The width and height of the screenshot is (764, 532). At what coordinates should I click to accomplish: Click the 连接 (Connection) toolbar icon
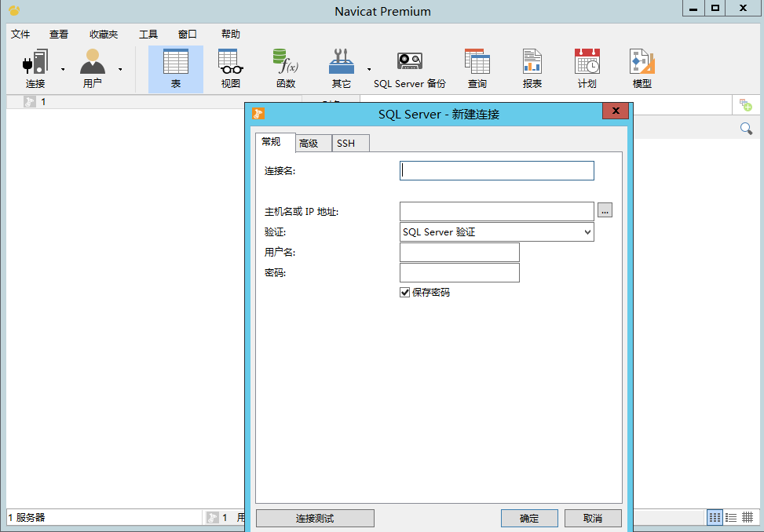pyautogui.click(x=35, y=68)
